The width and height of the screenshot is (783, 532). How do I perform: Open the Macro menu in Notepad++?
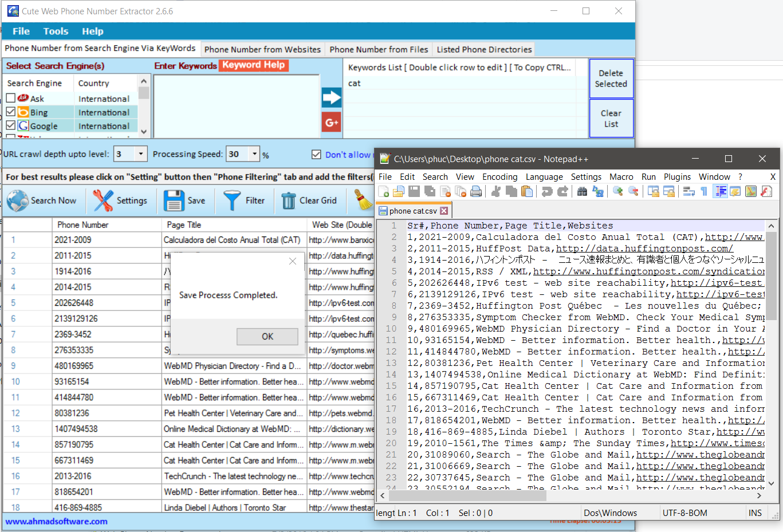[x=621, y=177]
